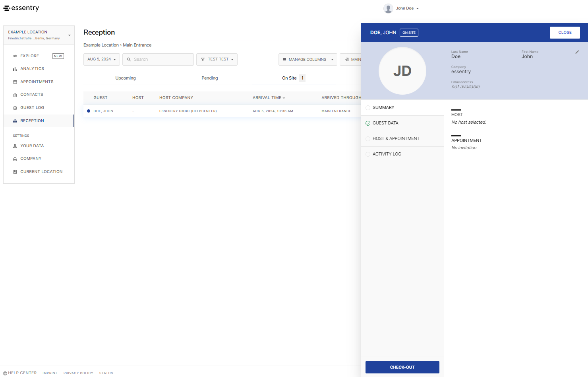Click the Company icon in sidebar
The height and width of the screenshot is (377, 588).
(x=15, y=159)
